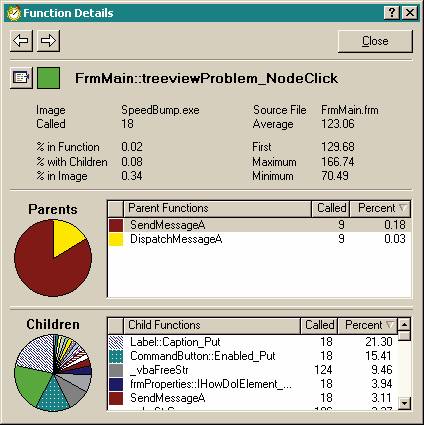
Task: Click the forward arrow navigation button
Action: pos(48,41)
